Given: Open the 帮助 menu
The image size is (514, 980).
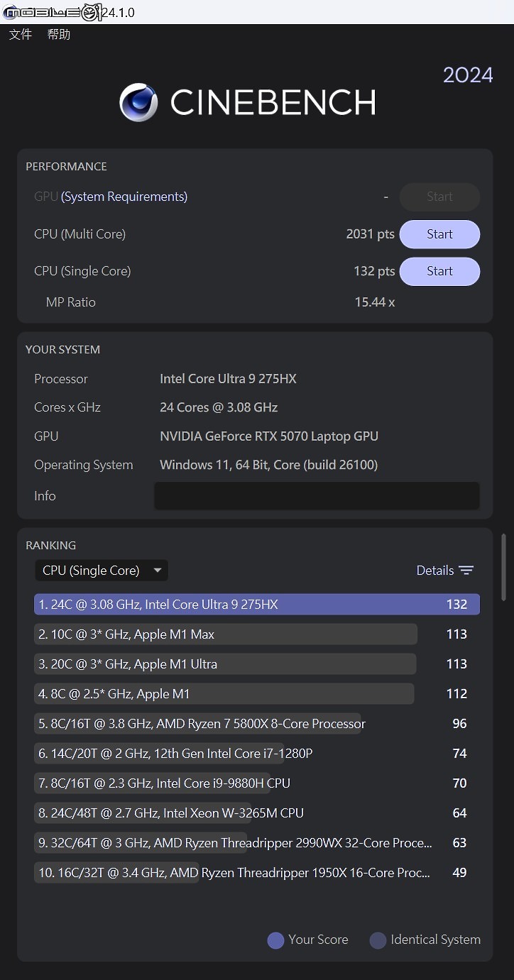Looking at the screenshot, I should point(59,34).
